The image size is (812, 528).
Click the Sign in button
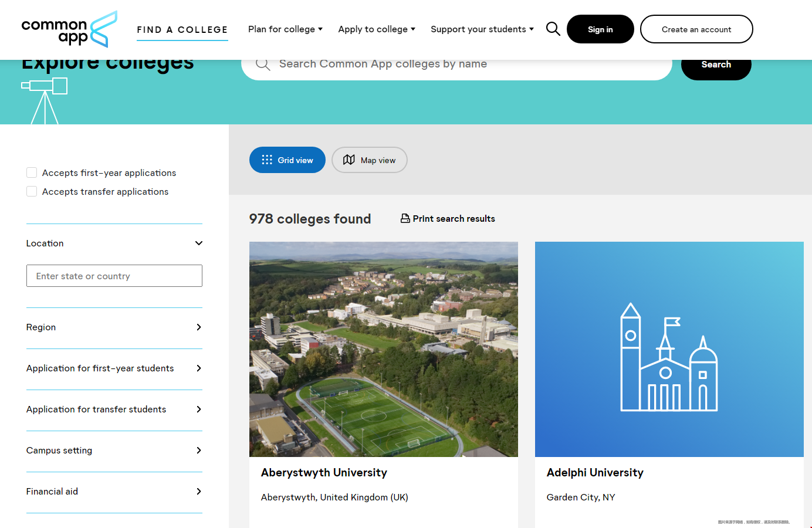coord(600,29)
